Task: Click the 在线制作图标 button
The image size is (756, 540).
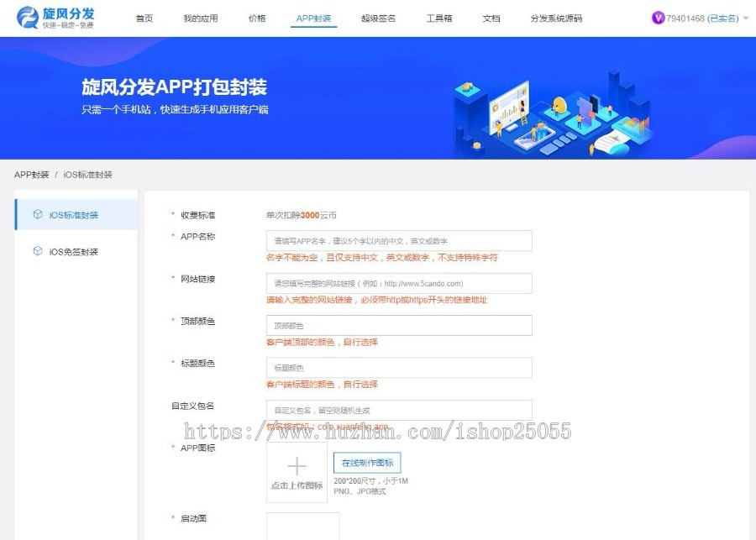Action: [x=370, y=464]
